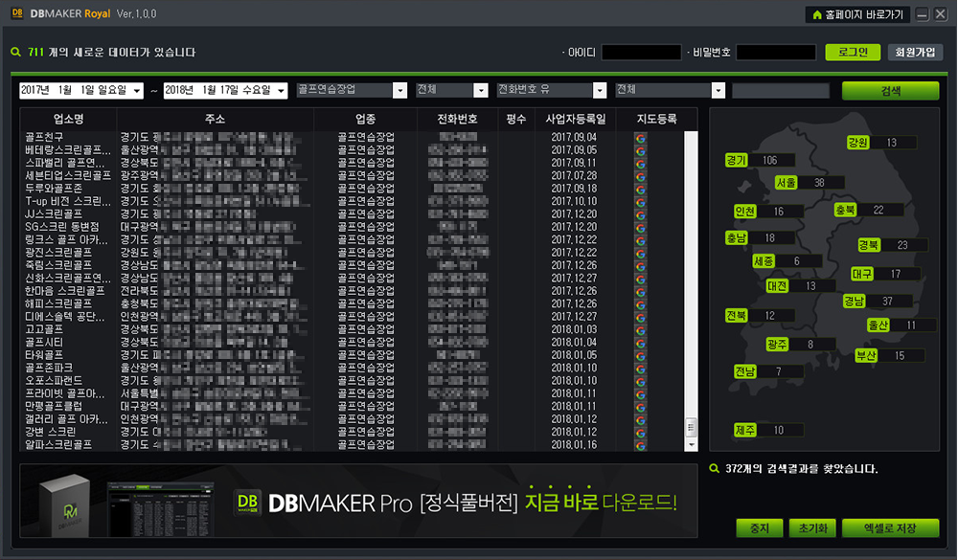Select 대구 region on the map
The height and width of the screenshot is (560, 958).
(x=862, y=274)
